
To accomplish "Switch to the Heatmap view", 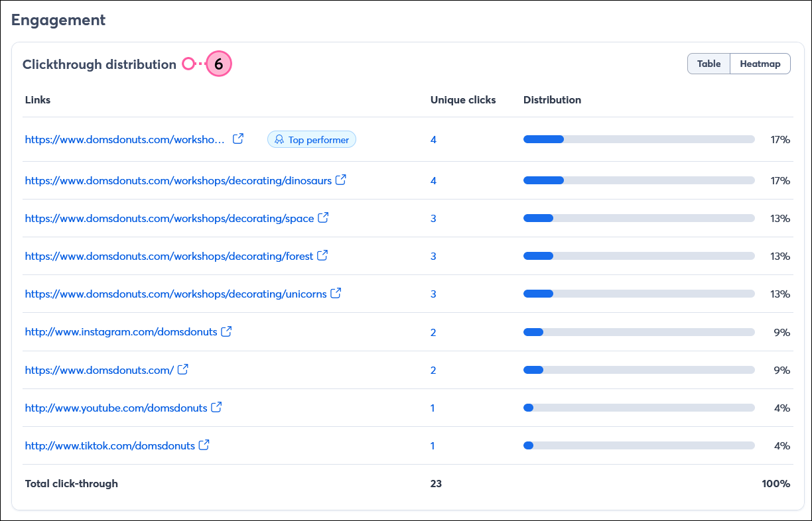I will coord(760,64).
